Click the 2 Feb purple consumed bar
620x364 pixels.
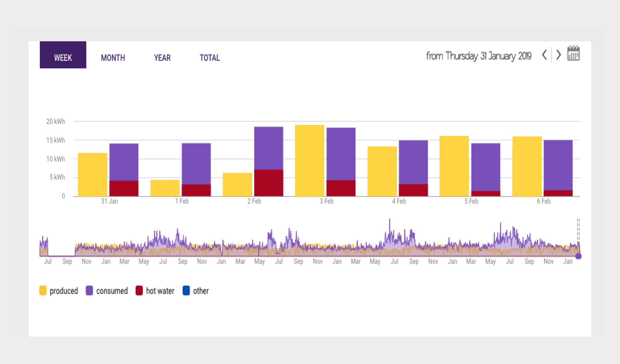pyautogui.click(x=269, y=148)
